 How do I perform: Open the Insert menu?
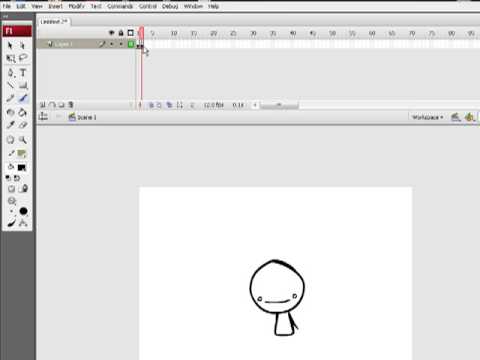click(x=55, y=6)
